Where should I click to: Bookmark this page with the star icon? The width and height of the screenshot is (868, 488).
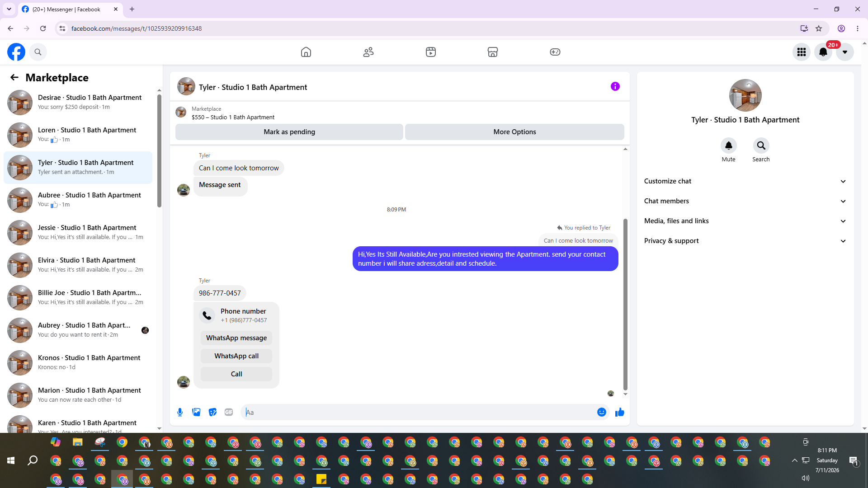[x=819, y=28]
